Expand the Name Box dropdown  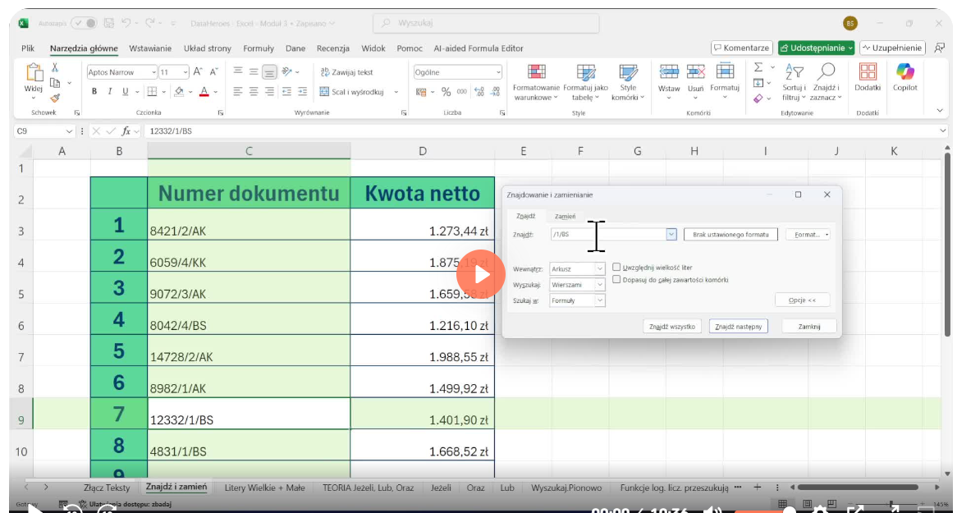69,131
